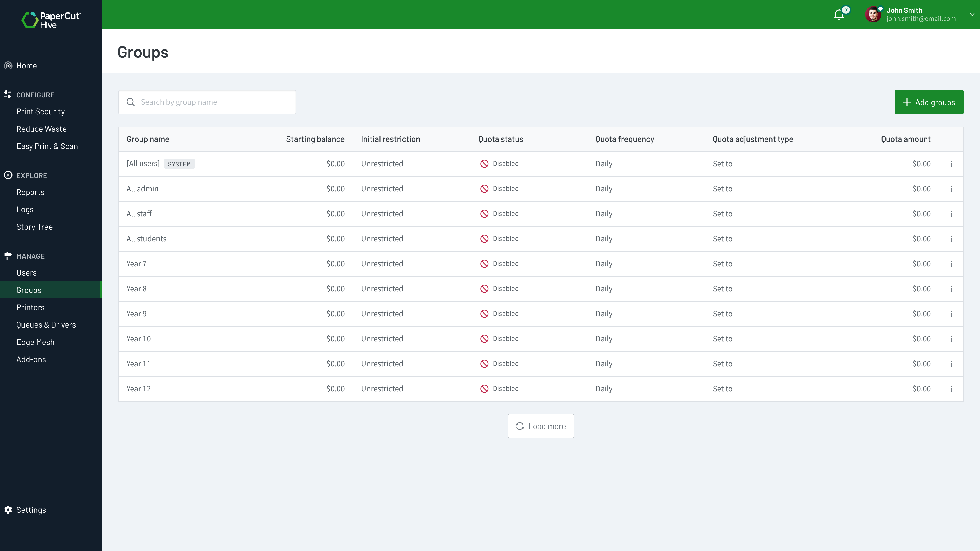Expand the John Smith account dropdown chevron

972,15
